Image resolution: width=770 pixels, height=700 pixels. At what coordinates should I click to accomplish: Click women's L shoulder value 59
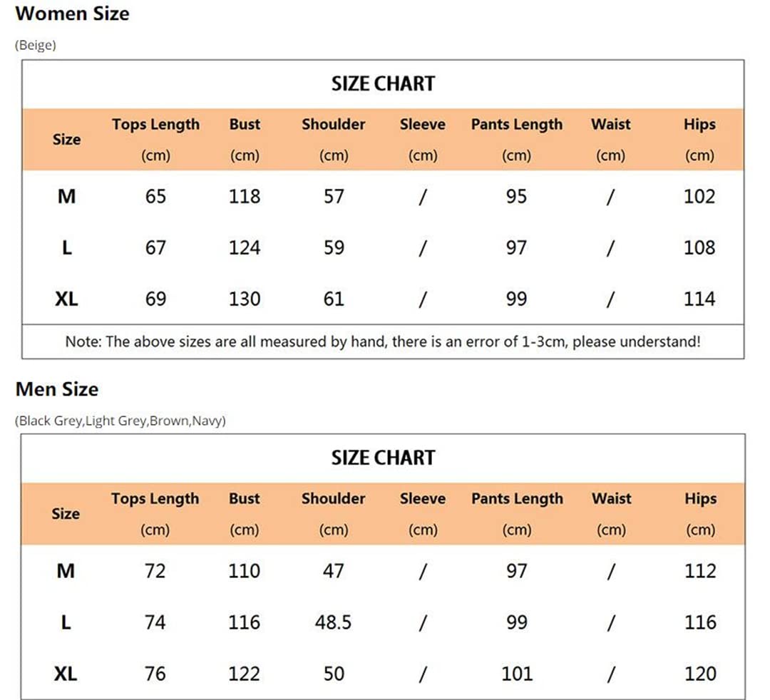[x=334, y=247]
